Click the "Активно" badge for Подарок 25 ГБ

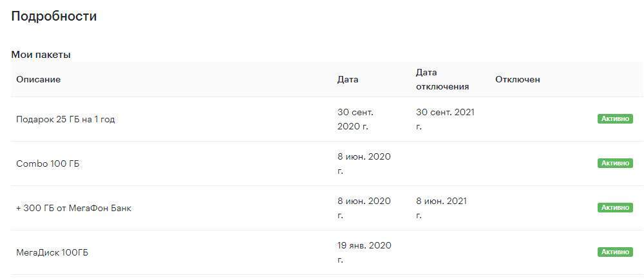click(615, 119)
